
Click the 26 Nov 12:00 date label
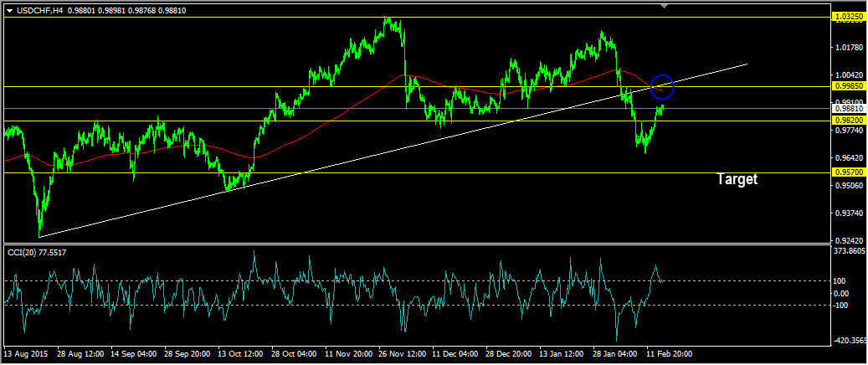coord(403,353)
